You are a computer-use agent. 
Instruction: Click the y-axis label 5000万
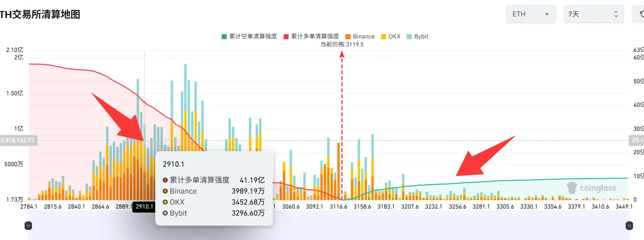[x=15, y=164]
